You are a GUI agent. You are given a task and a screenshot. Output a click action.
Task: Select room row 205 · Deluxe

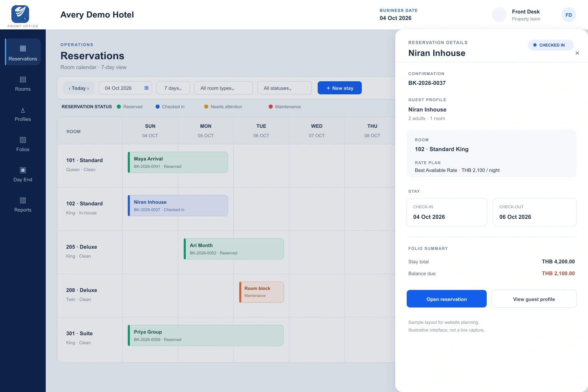tap(90, 252)
